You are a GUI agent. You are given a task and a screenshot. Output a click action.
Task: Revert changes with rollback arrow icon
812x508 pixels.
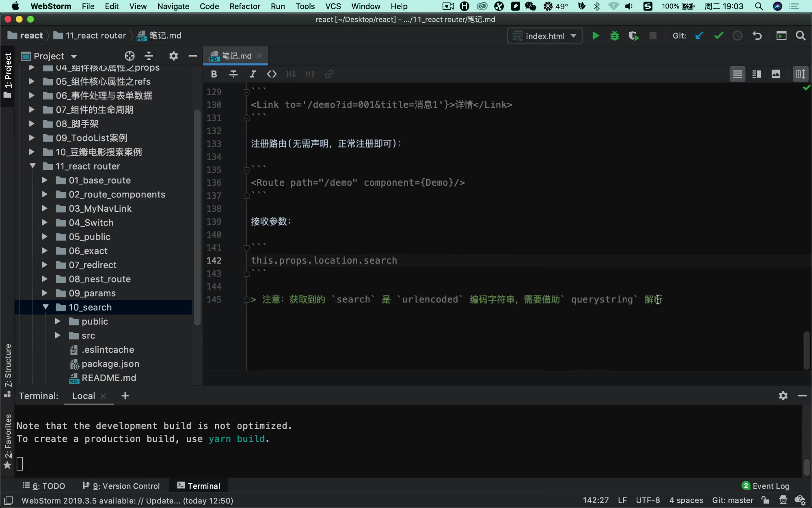point(757,36)
